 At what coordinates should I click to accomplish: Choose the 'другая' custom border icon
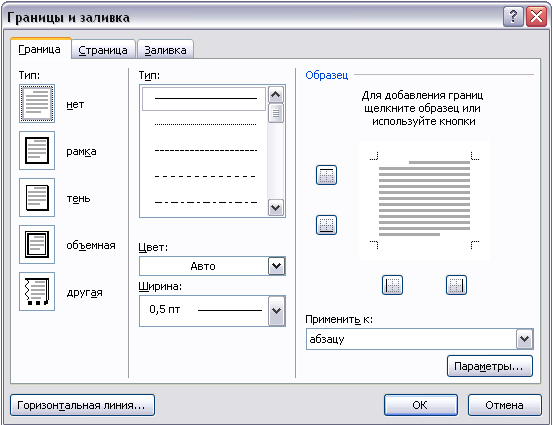tap(37, 291)
